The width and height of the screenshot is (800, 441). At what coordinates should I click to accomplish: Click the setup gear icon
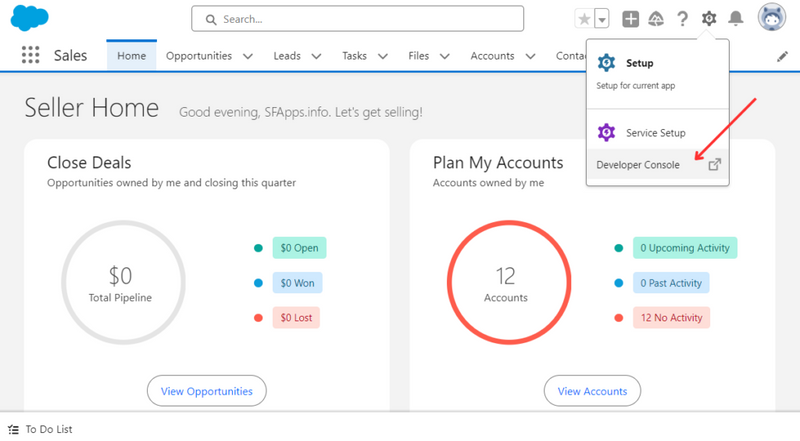709,19
